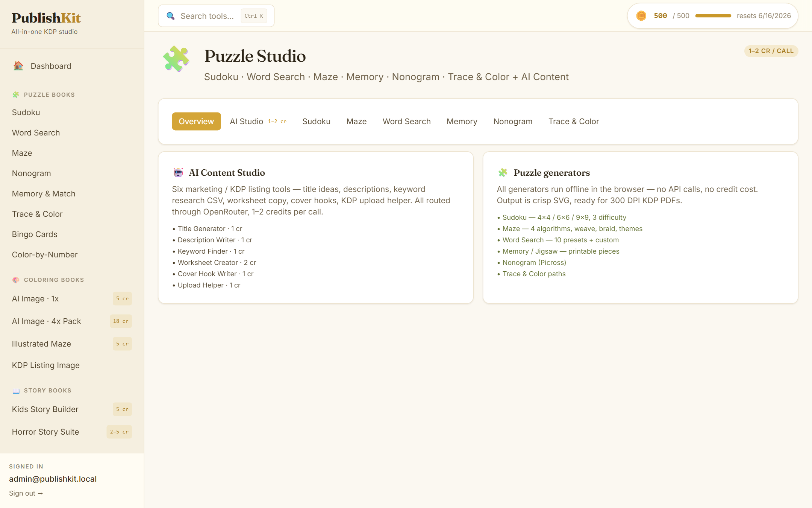This screenshot has width=812, height=508.
Task: Open KDP Listing Image tool
Action: pos(72,365)
